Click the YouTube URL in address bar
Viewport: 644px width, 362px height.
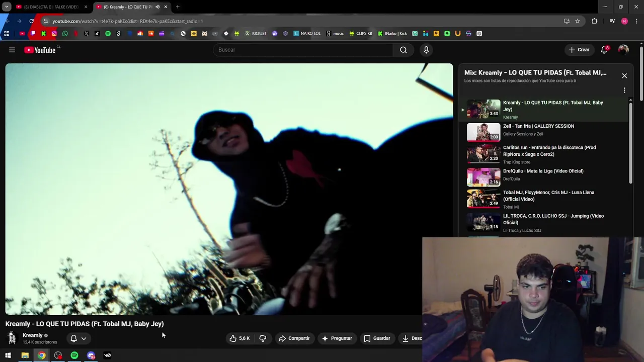pyautogui.click(x=127, y=21)
